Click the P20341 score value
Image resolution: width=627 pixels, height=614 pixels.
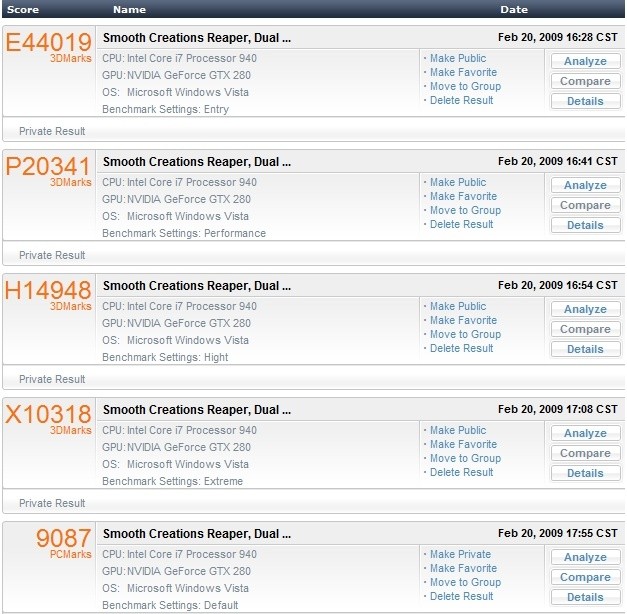click(48, 166)
